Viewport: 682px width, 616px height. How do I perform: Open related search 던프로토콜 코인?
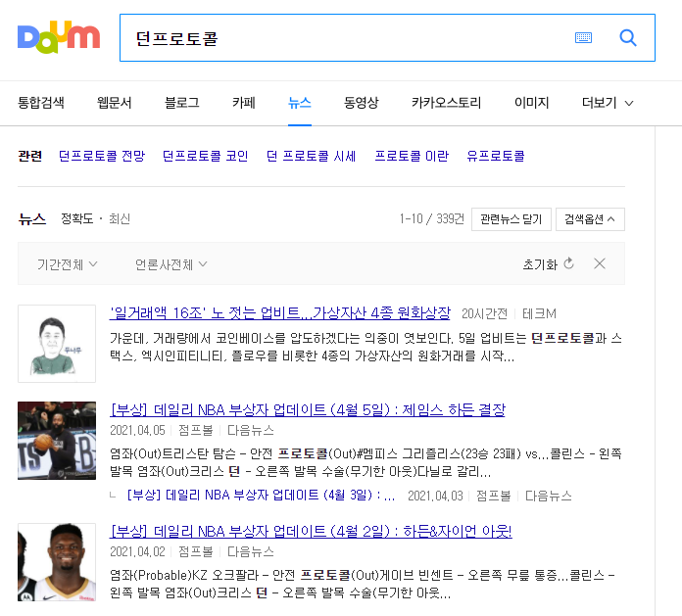pyautogui.click(x=206, y=156)
